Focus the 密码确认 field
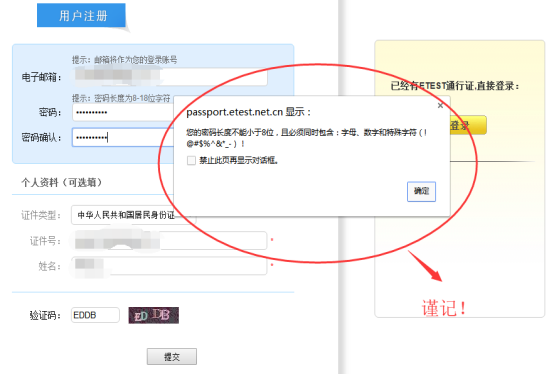 point(123,137)
